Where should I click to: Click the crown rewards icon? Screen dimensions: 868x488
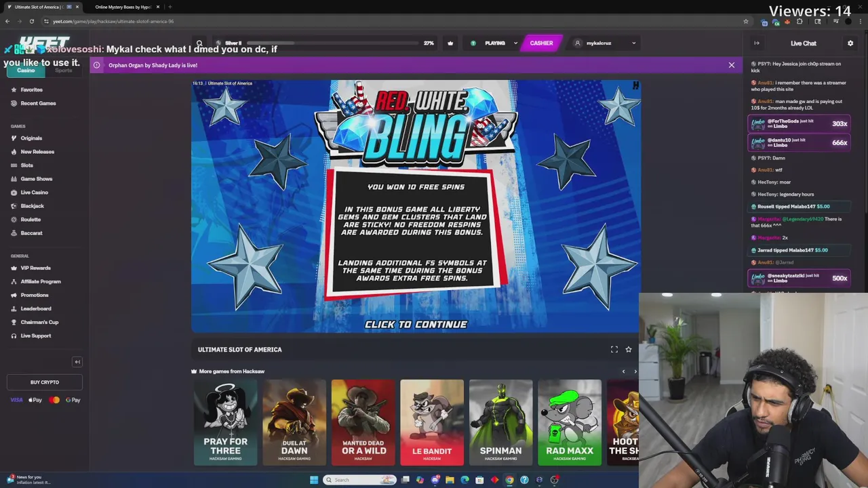pos(450,43)
